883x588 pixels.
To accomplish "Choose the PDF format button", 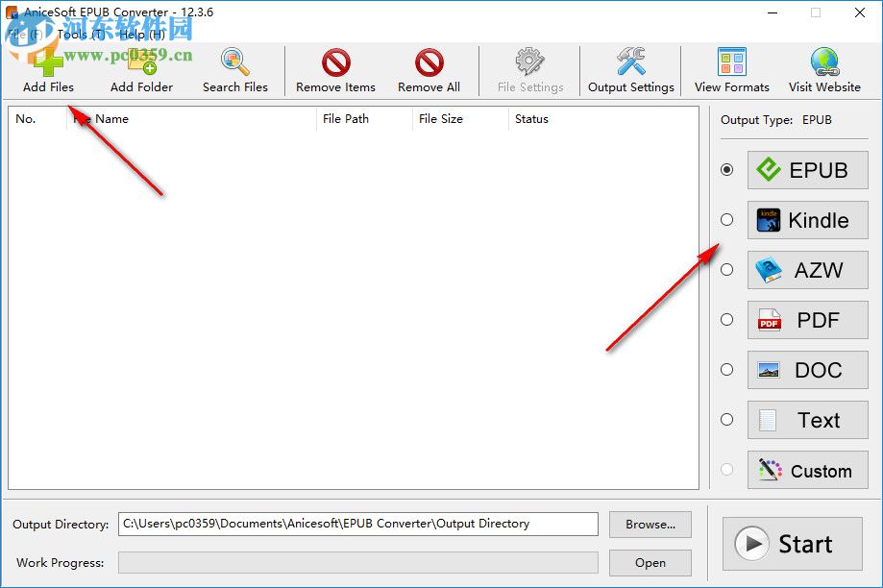I will click(x=807, y=320).
